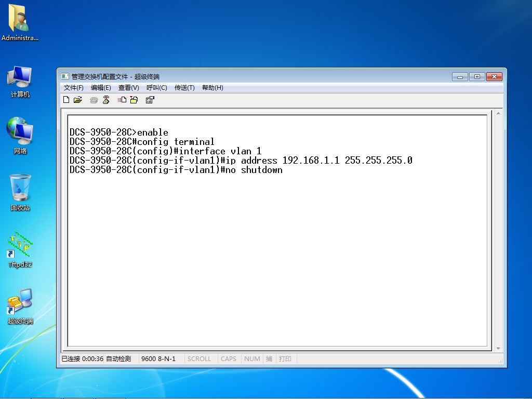Viewport: 532px width, 399px height.
Task: Select the 网络 desktop icon
Action: (x=20, y=136)
